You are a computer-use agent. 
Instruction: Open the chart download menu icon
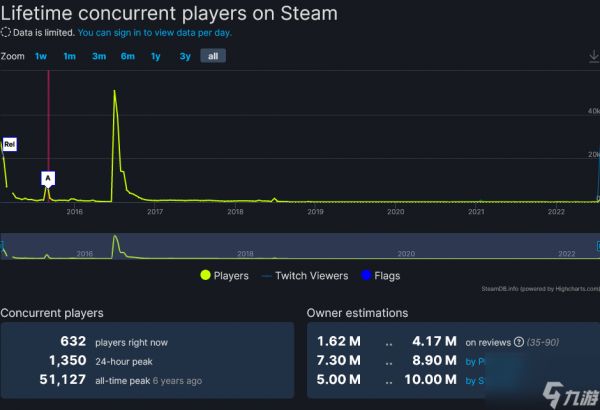point(593,56)
